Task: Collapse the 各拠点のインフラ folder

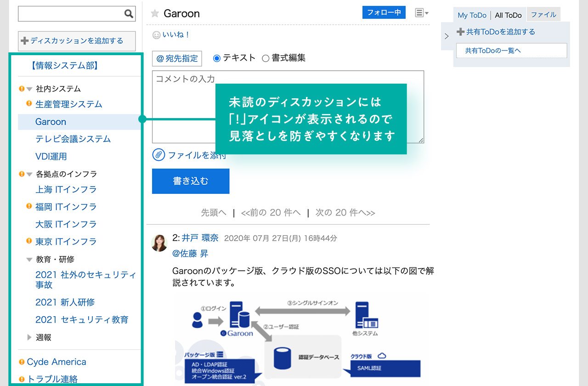Action: [x=29, y=174]
